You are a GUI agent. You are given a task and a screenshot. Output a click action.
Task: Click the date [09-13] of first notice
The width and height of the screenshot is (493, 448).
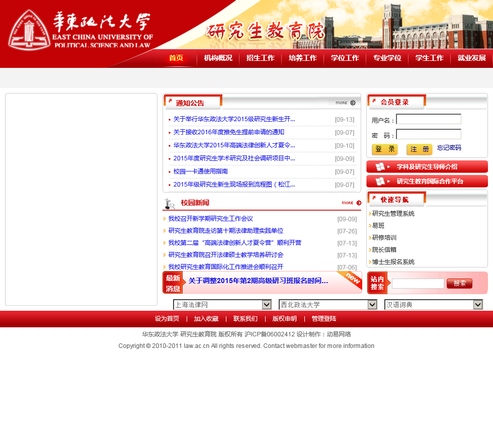tap(345, 120)
